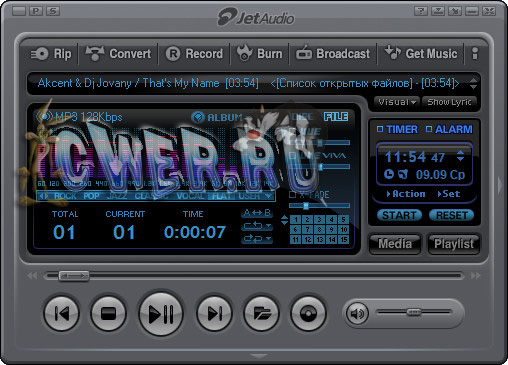Enable the TIMER checkbox

click(380, 129)
